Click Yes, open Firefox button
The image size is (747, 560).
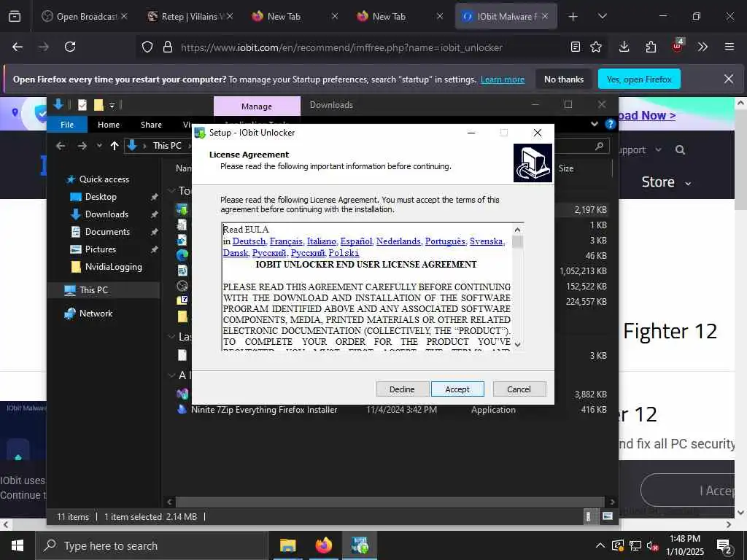coord(639,79)
